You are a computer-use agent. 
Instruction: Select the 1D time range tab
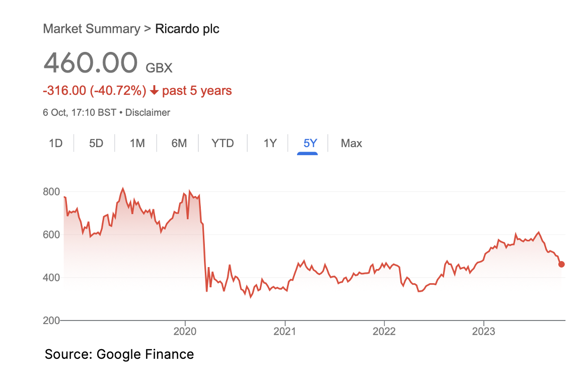[x=56, y=143]
